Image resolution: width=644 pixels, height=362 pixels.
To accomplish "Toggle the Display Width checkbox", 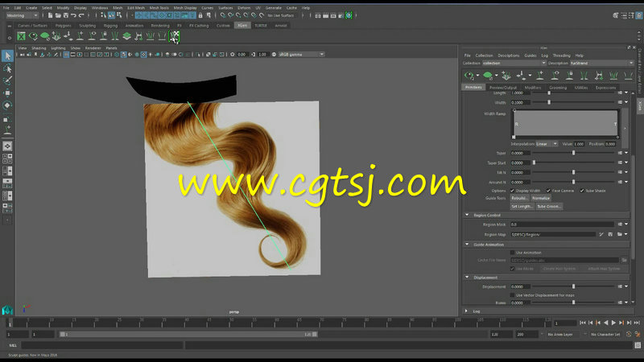I will 512,191.
